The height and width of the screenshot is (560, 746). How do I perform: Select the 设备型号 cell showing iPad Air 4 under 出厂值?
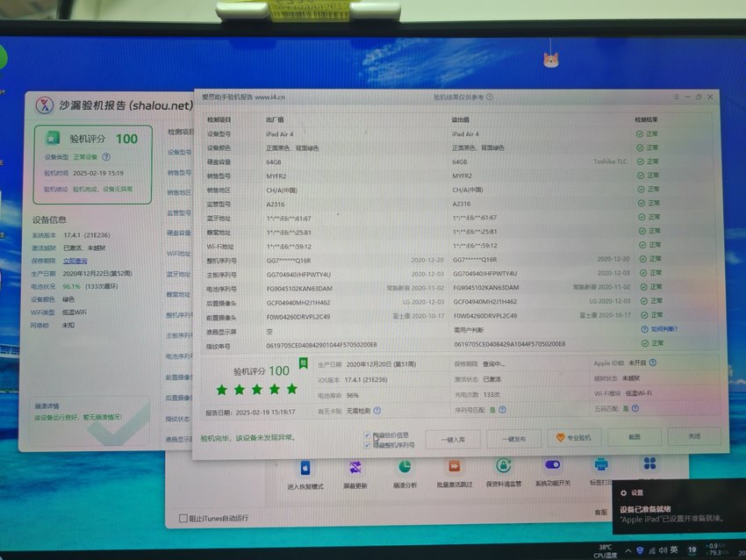280,134
